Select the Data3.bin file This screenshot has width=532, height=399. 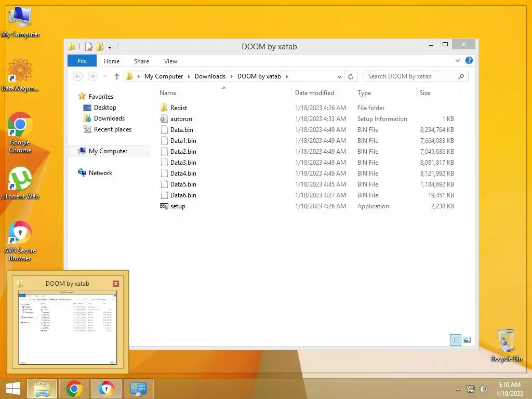pos(183,163)
